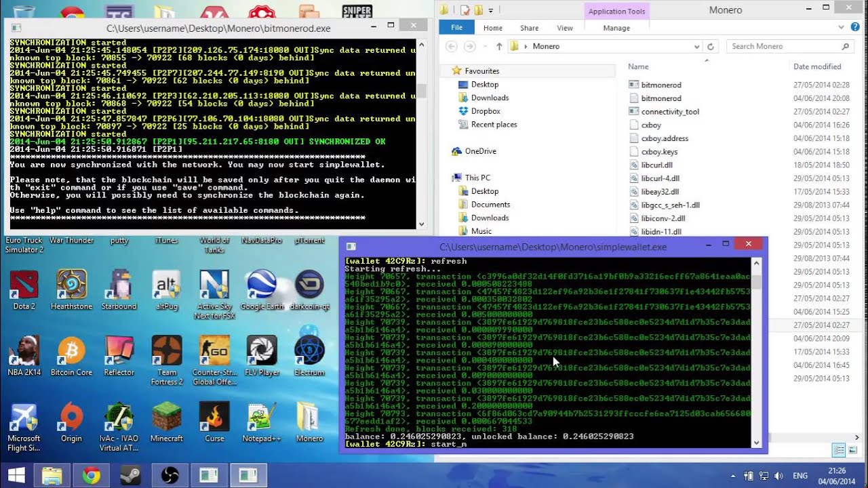Viewport: 868px width, 488px height.
Task: Select the altPug desktop shortcut
Action: click(x=167, y=290)
